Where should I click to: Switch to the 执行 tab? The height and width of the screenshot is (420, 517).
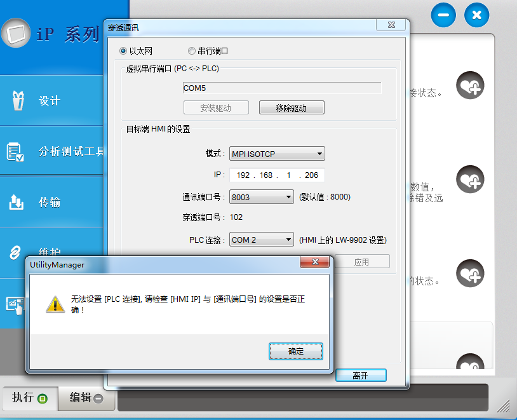point(29,398)
